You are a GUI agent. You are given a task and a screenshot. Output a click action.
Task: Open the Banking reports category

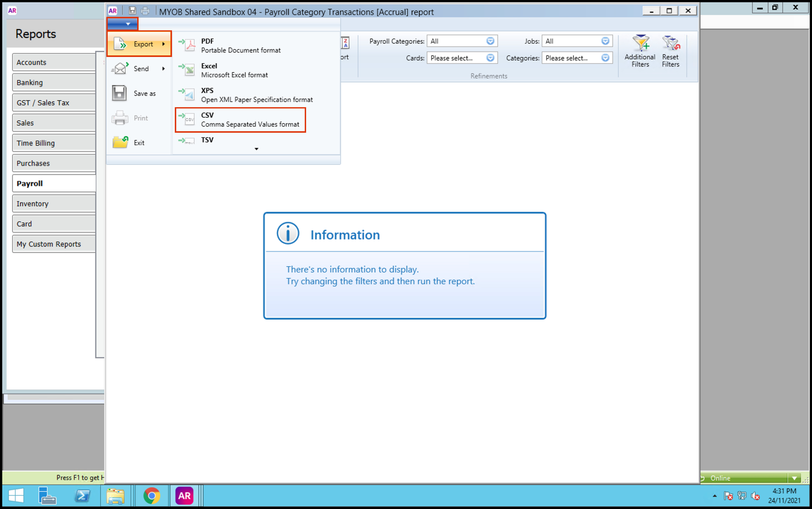pyautogui.click(x=54, y=82)
